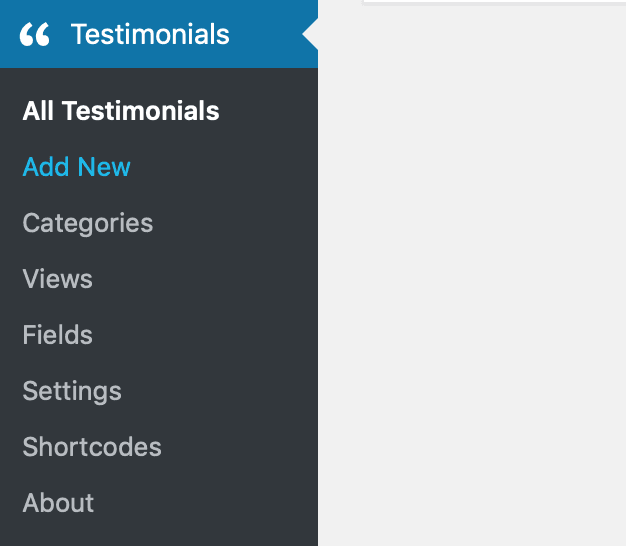Click the white arrow notch beside Testimonials
Screen dimensions: 626x546
click(310, 34)
